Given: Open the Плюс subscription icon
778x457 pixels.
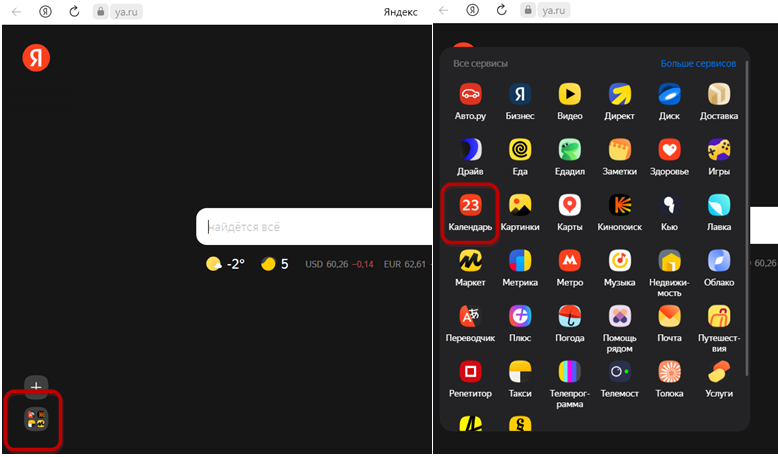Looking at the screenshot, I should pyautogui.click(x=520, y=316).
